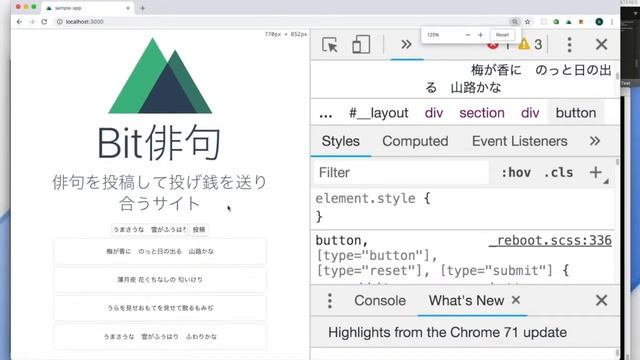
Task: Select the first div breadcrumb after #__layout
Action: 433,113
